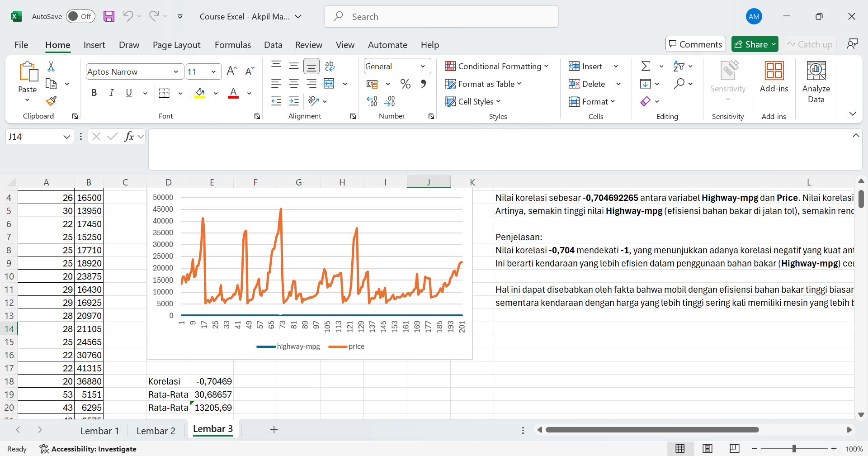
Task: Open the File menu
Action: click(x=21, y=45)
